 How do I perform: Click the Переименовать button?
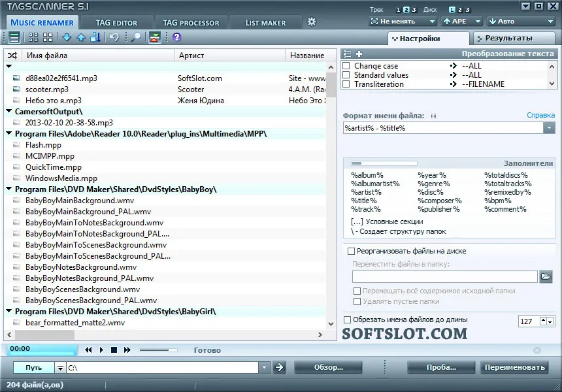514,367
